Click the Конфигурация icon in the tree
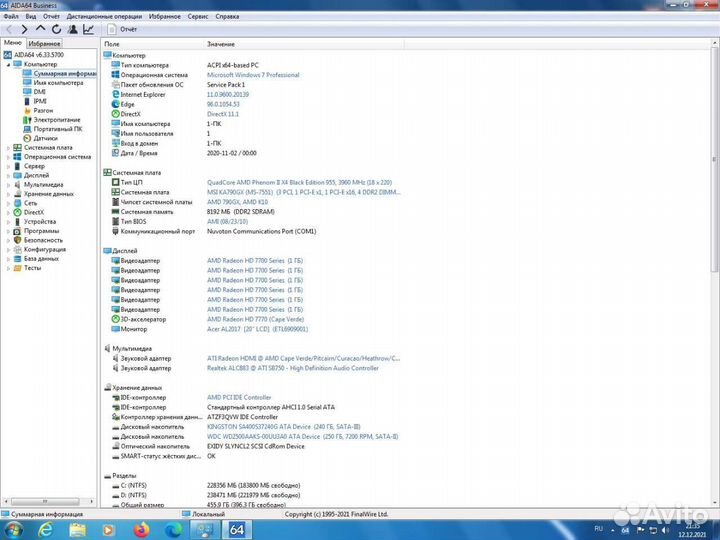 (x=17, y=249)
